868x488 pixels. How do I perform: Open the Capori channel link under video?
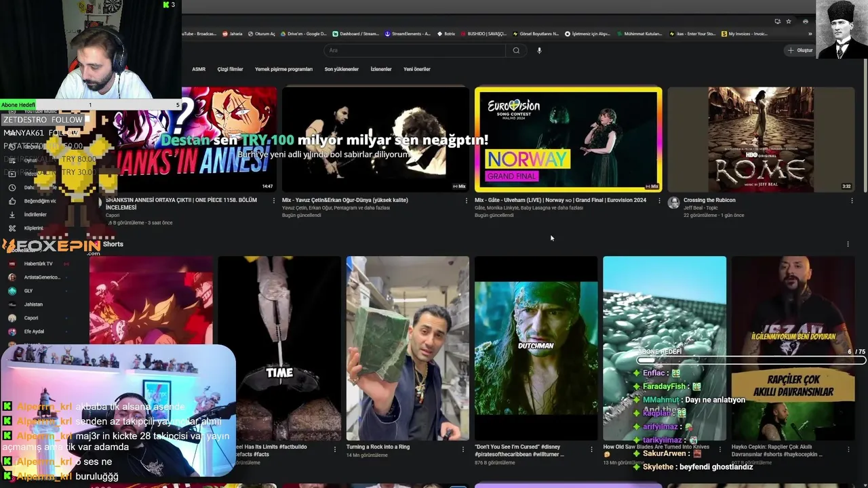click(x=113, y=216)
